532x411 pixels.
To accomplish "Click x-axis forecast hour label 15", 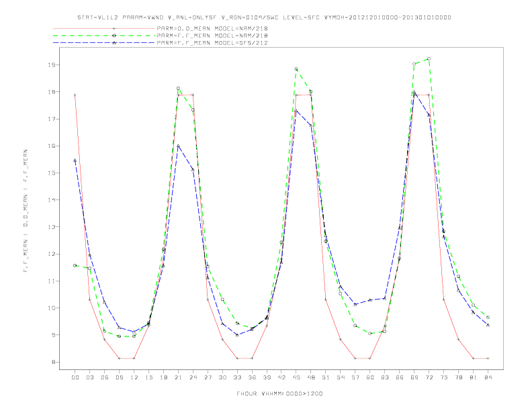I will pyautogui.click(x=148, y=377).
